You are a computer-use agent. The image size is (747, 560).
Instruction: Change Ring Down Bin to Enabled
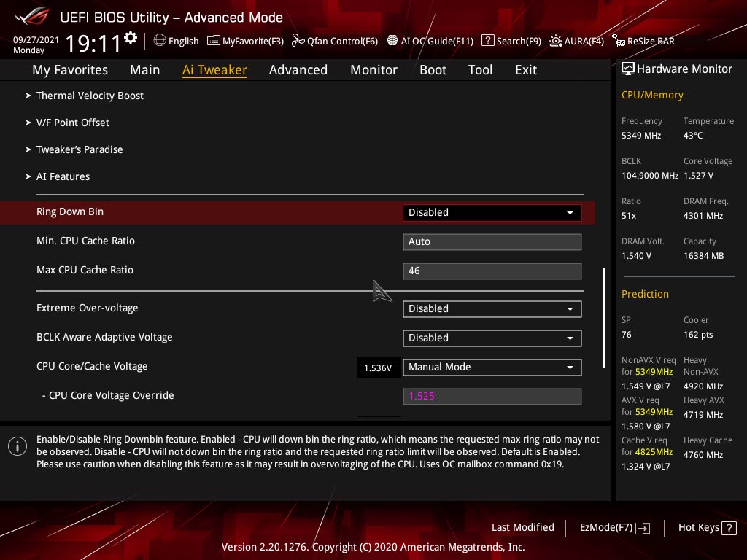(x=492, y=212)
